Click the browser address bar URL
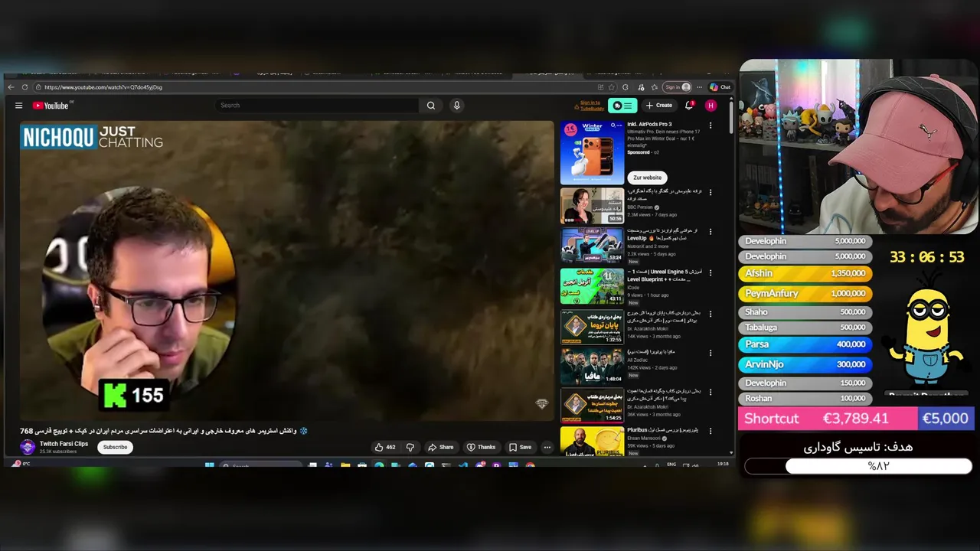Screen dimensions: 980x551 (x=103, y=87)
